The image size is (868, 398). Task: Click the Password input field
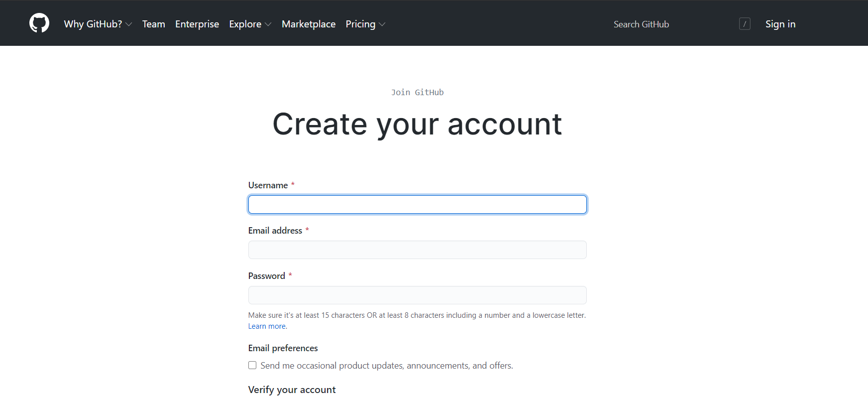[418, 295]
